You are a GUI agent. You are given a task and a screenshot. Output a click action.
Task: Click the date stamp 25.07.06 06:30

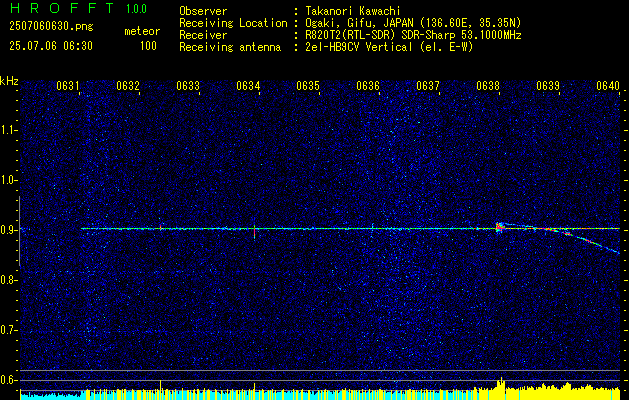click(x=51, y=46)
